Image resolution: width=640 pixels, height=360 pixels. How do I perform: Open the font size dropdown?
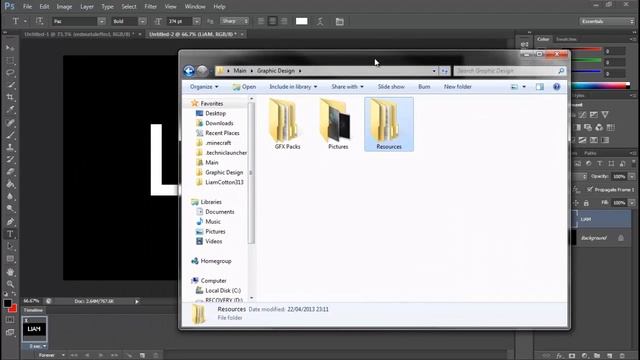197,21
